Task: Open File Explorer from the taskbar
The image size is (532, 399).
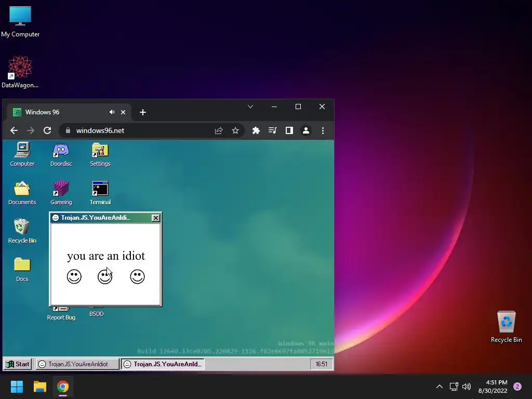Action: tap(39, 387)
